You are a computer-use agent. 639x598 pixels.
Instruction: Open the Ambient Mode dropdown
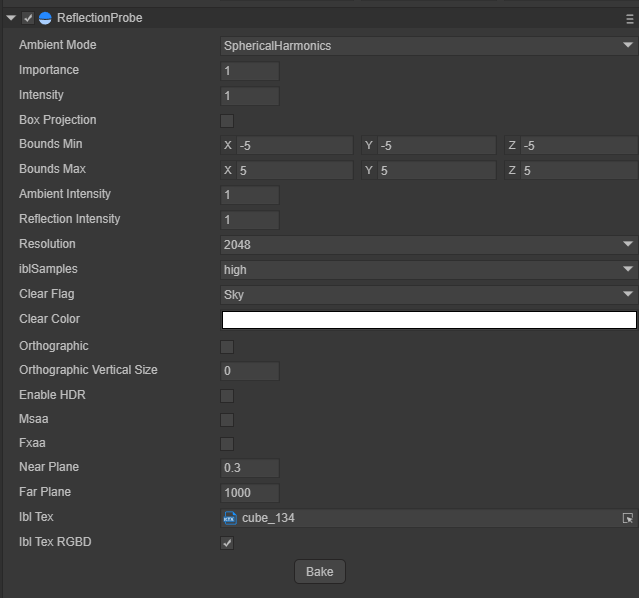pos(428,46)
